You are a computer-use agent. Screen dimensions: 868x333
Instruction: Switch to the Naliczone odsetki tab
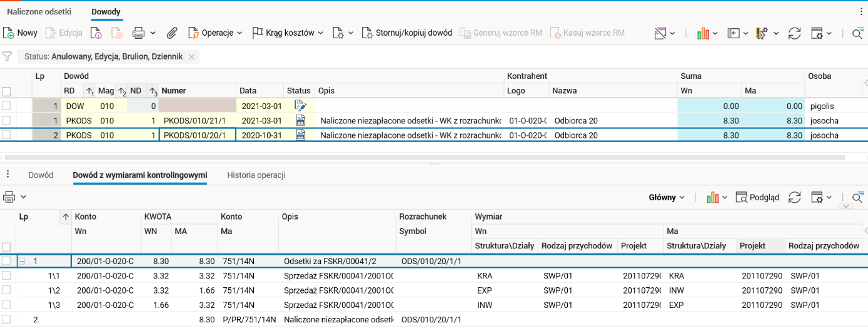pos(39,12)
